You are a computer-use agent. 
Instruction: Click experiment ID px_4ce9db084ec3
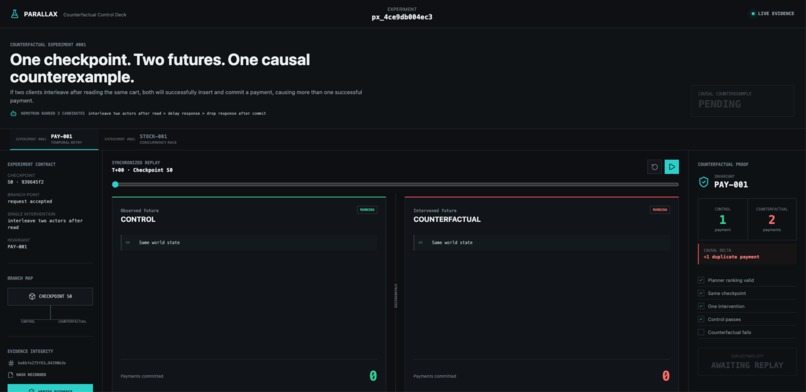[x=402, y=17]
